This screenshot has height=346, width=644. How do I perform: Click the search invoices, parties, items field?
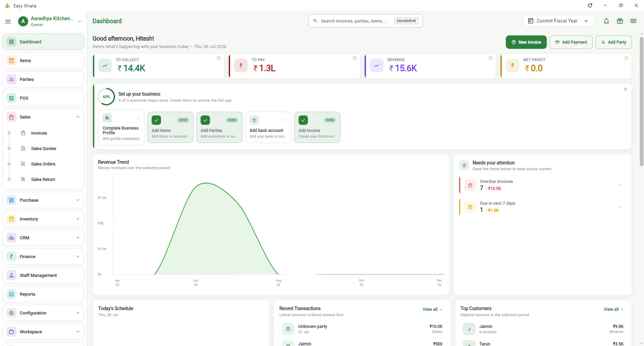tap(365, 21)
